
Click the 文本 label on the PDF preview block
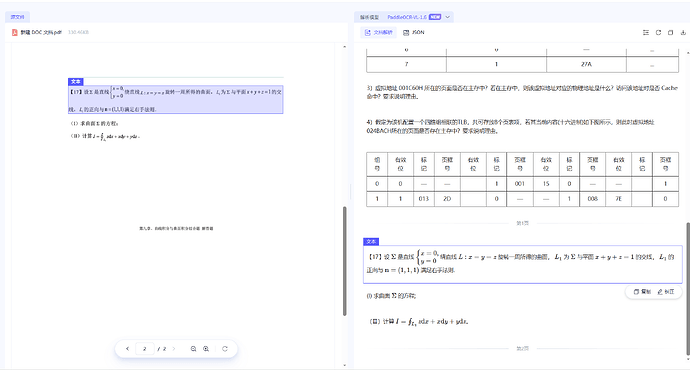(x=76, y=81)
